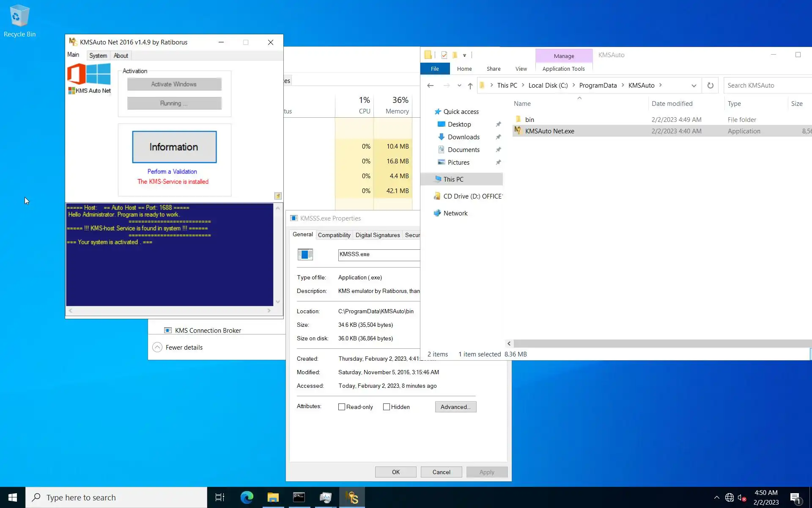
Task: Open the Digital Signatures tab
Action: tap(377, 235)
